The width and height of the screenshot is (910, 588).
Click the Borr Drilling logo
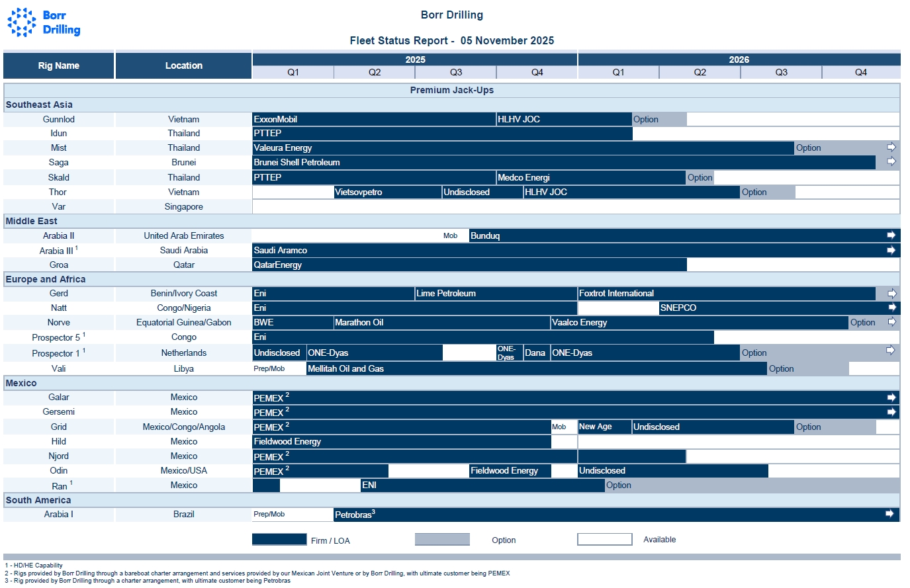tap(44, 22)
